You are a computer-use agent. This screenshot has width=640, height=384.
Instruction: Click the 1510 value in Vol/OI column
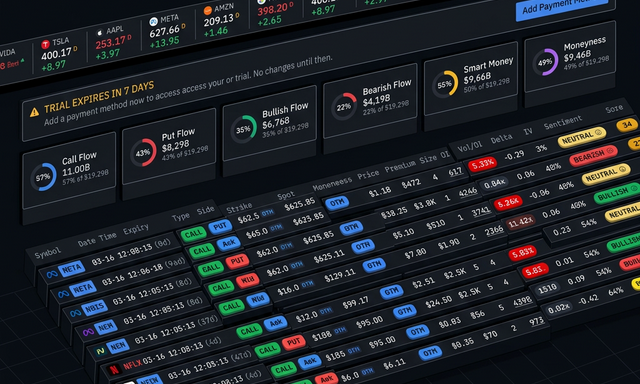pyautogui.click(x=547, y=289)
